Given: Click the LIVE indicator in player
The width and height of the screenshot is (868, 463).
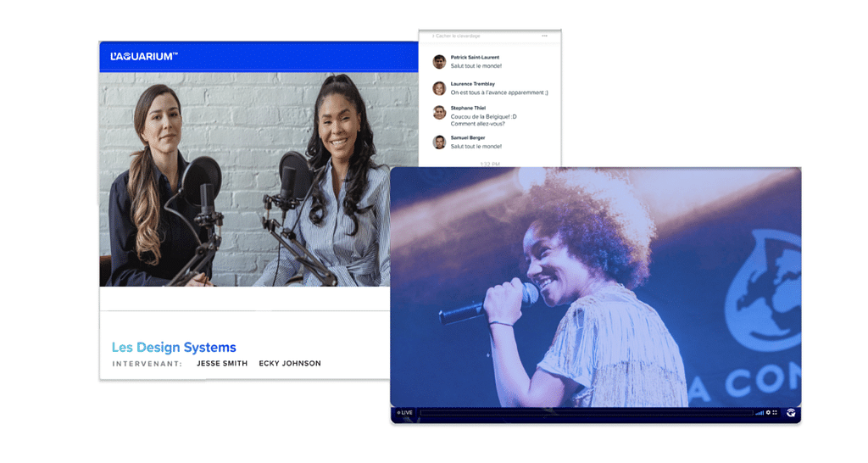Looking at the screenshot, I should [404, 413].
